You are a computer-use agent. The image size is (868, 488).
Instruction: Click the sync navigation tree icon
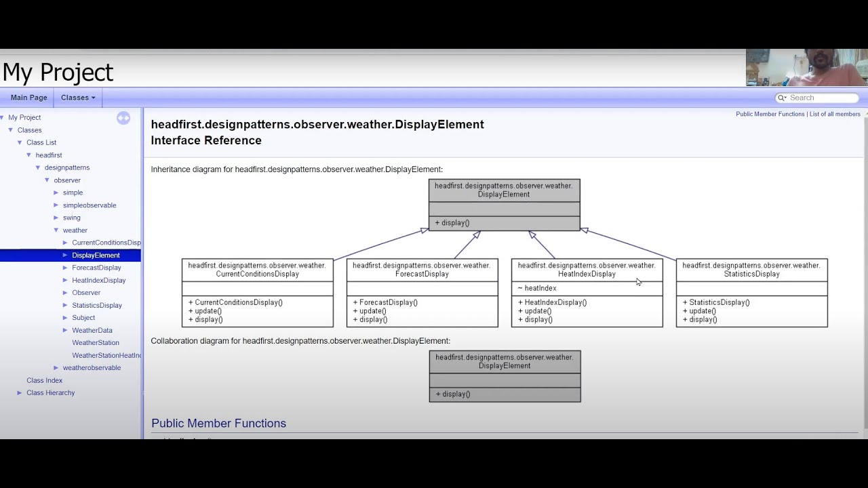click(123, 118)
